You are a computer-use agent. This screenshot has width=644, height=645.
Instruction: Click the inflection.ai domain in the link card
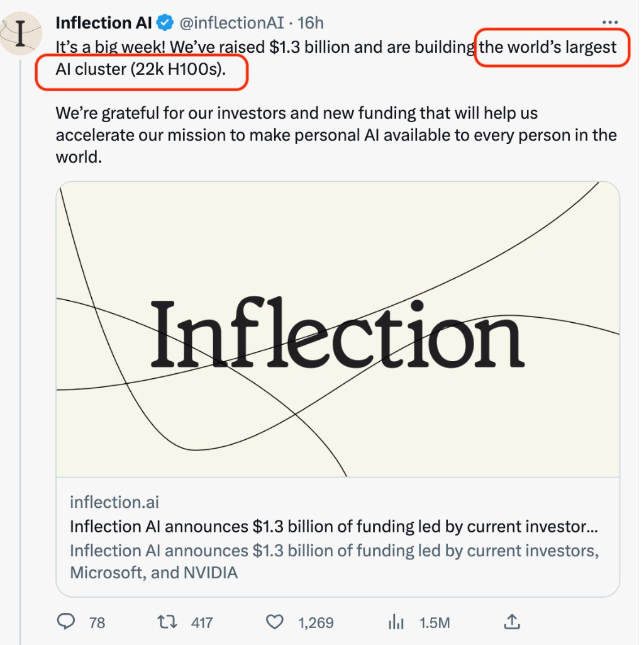(x=114, y=502)
